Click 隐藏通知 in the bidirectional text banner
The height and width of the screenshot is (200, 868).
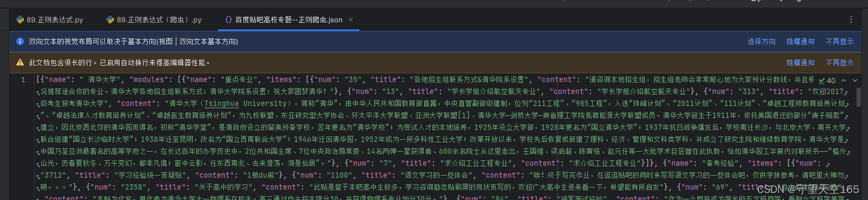[801, 41]
